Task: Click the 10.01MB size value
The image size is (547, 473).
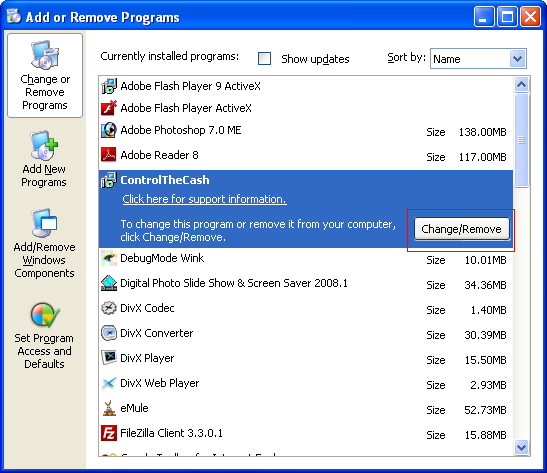Action: click(485, 260)
